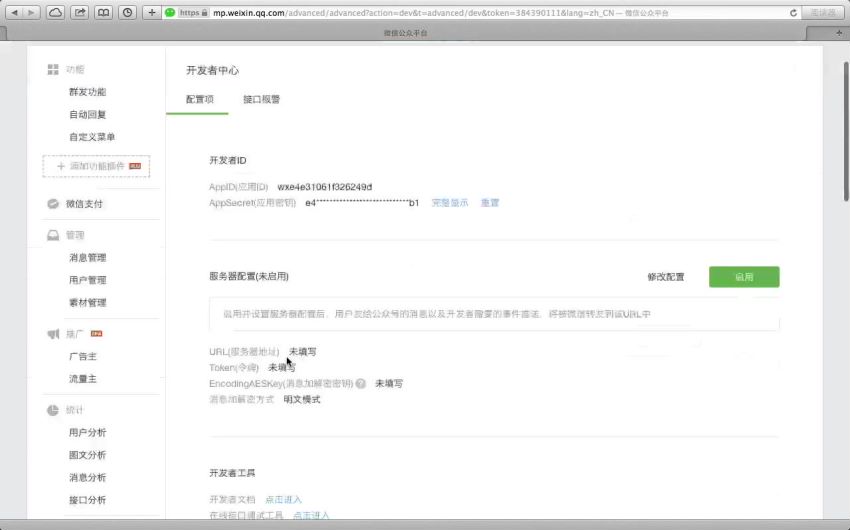The image size is (850, 530).
Task: Open 图文分析 in sidebar
Action: [x=87, y=455]
